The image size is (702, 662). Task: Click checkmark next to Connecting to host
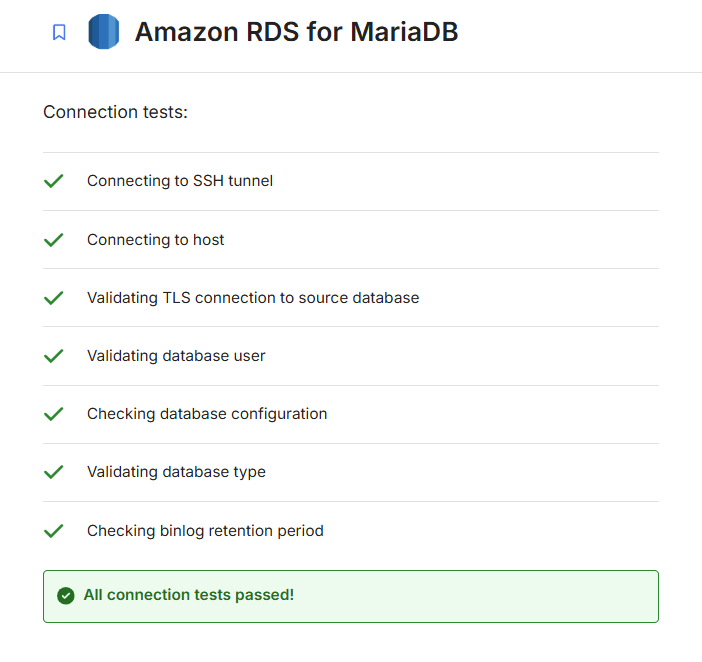[54, 240]
